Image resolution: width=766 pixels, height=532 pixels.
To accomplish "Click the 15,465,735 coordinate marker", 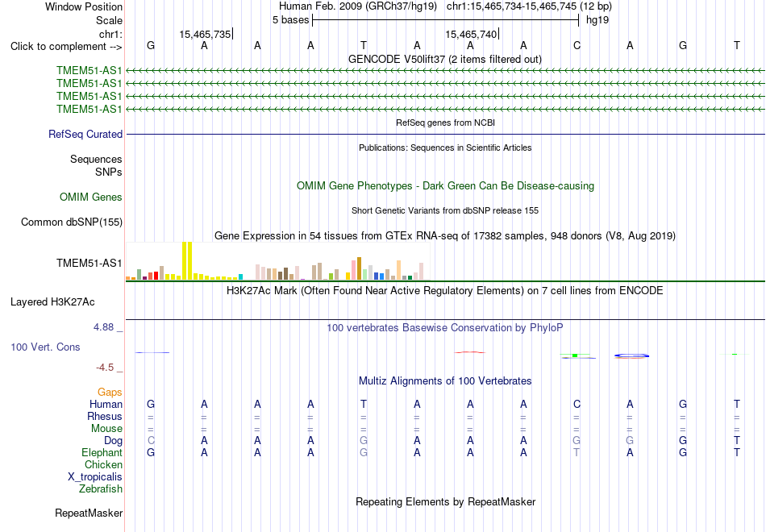I will pyautogui.click(x=205, y=34).
